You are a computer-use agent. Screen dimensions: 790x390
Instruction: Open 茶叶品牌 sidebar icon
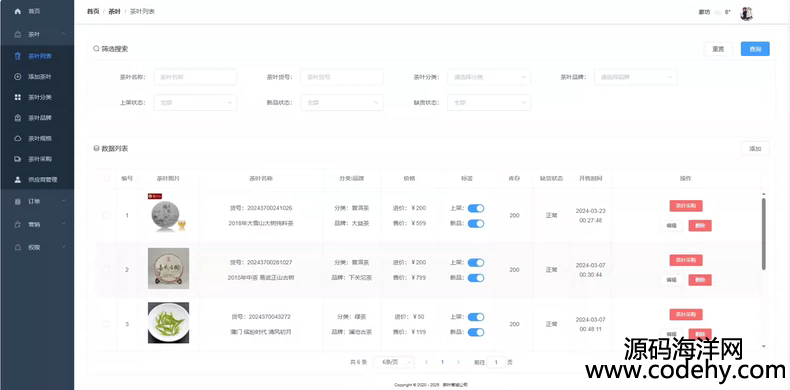(18, 118)
